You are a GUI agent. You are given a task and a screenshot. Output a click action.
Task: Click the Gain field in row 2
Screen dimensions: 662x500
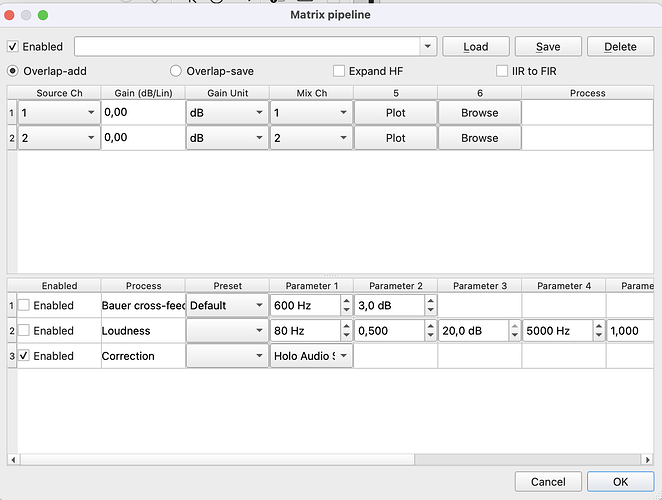[143, 138]
